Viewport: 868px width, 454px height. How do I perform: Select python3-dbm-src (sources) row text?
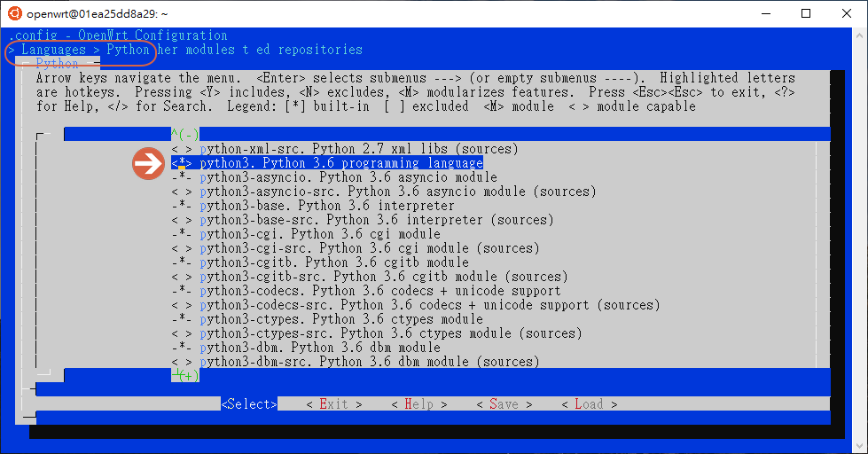point(369,362)
